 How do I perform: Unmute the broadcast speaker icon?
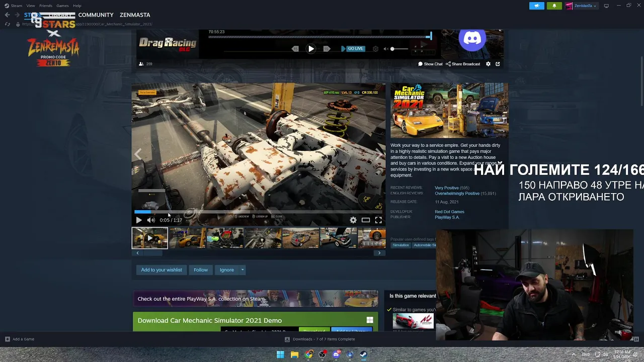[x=385, y=49]
